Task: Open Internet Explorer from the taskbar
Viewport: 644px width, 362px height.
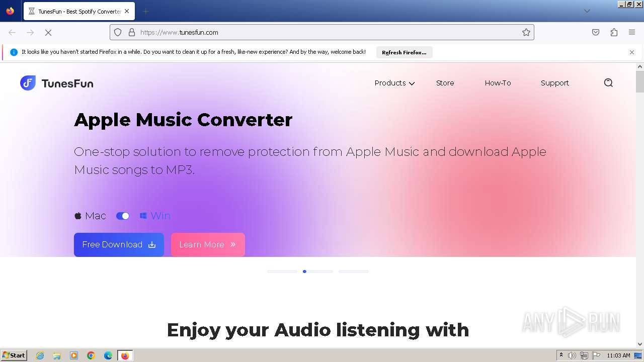Action: [x=40, y=355]
